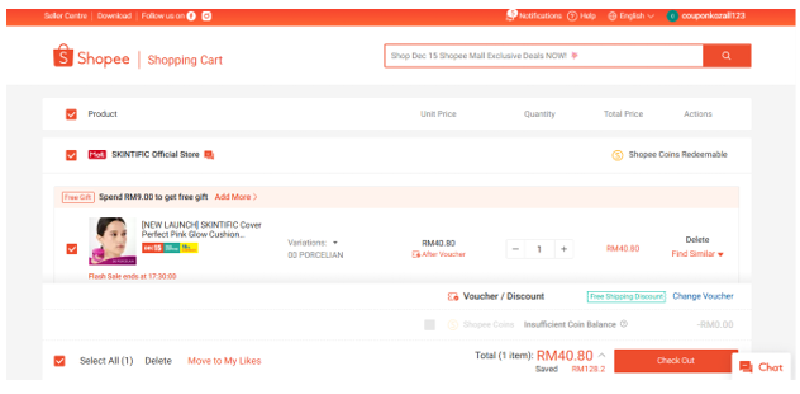Image resolution: width=800 pixels, height=394 pixels.
Task: Open Shopee Instagram page icon
Action: pos(207,16)
